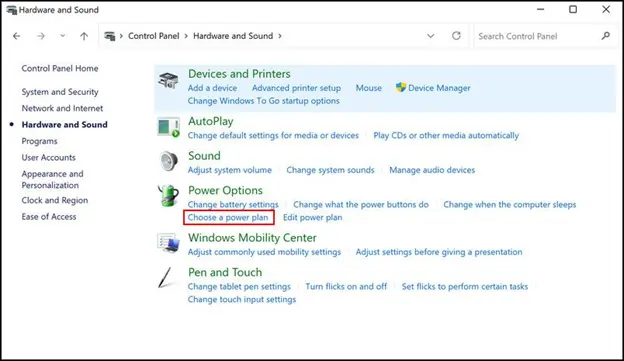Open Appearance and Personalization category

tap(53, 180)
